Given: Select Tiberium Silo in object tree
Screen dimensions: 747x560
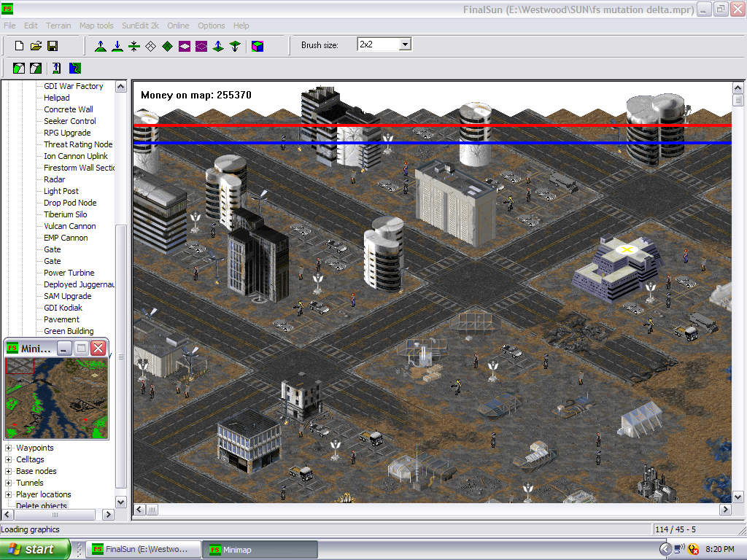Looking at the screenshot, I should (65, 214).
